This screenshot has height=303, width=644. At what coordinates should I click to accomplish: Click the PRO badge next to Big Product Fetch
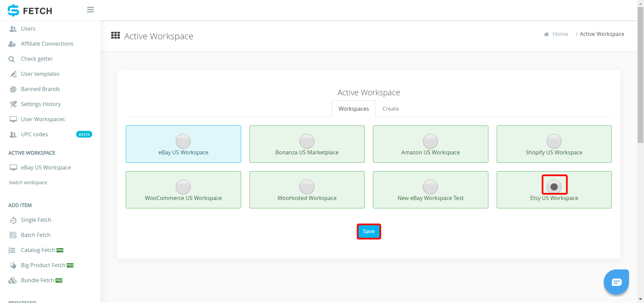[x=70, y=265]
